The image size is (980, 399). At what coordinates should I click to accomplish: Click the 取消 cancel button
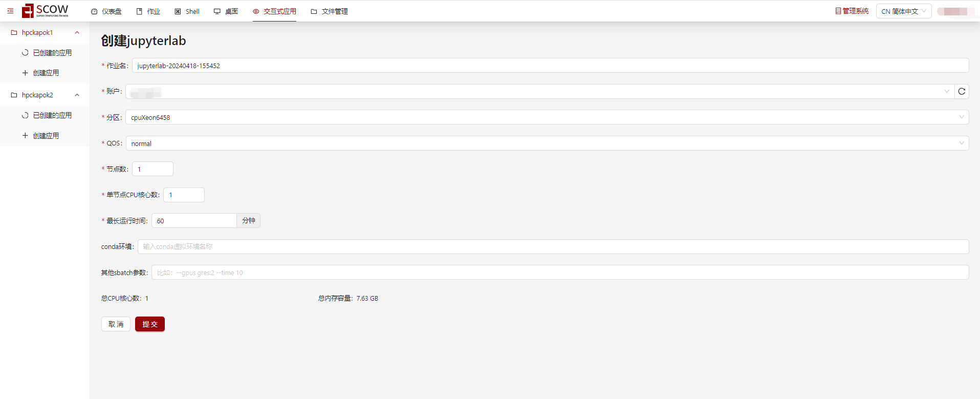pyautogui.click(x=116, y=324)
